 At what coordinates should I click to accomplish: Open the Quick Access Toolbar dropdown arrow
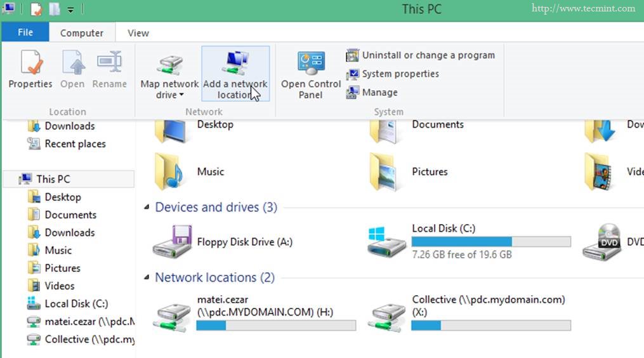click(70, 10)
